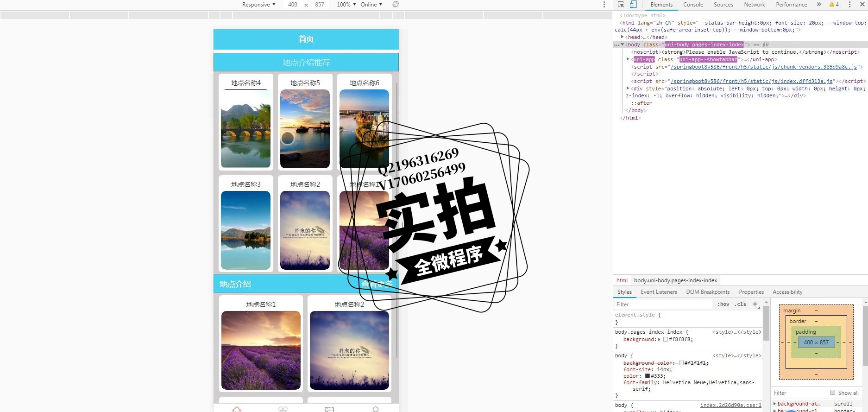
Task: Open the DOM Breakpoints tab
Action: click(708, 292)
